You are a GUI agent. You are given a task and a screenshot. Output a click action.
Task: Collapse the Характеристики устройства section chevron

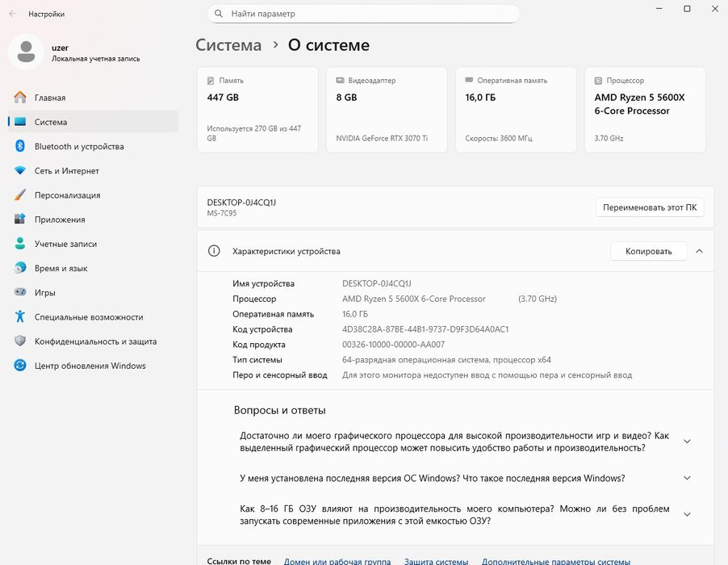point(699,251)
